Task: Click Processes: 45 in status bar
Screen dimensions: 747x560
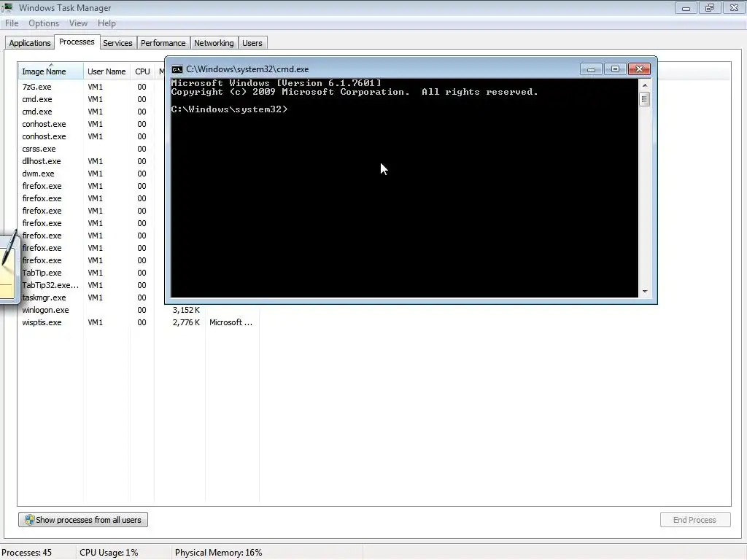Action: point(27,553)
